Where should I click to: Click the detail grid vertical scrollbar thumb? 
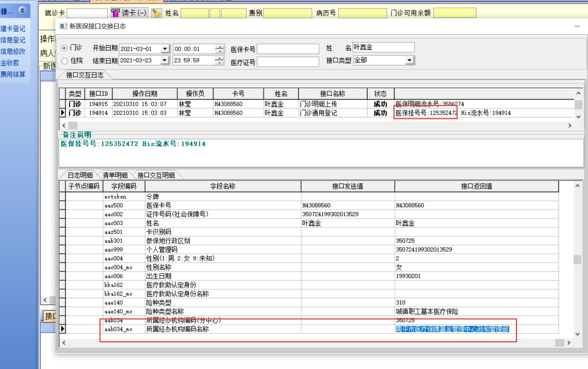point(577,260)
